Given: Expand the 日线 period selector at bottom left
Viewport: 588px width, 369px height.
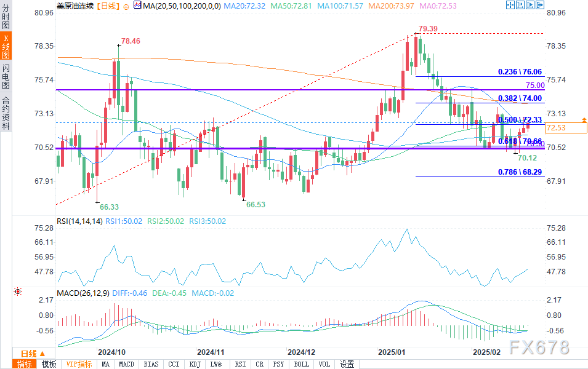Looking at the screenshot, I should (x=33, y=354).
